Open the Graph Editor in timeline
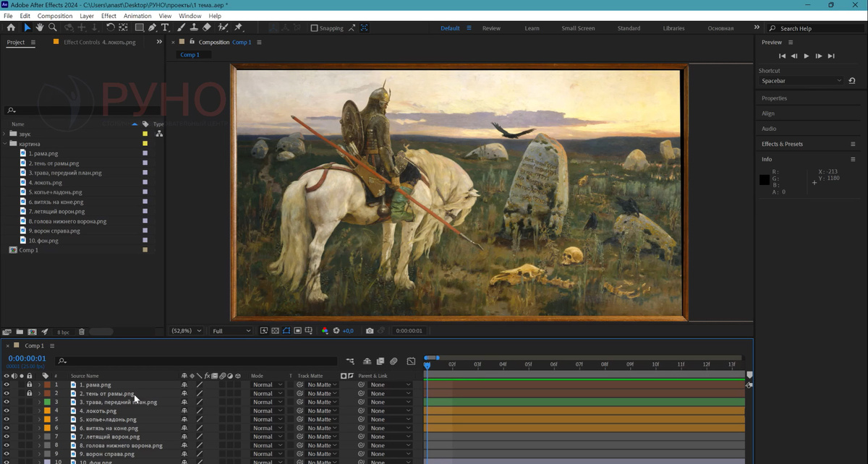Image resolution: width=868 pixels, height=464 pixels. point(411,361)
